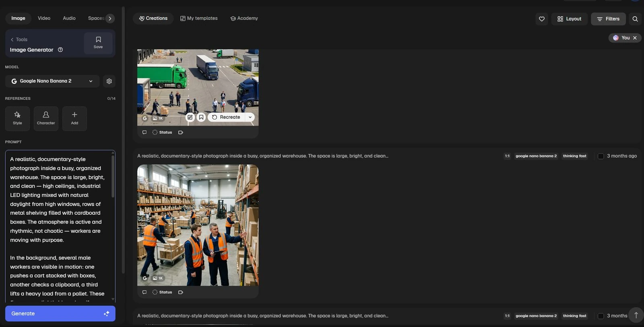644x327 pixels.
Task: Open the search magnifier icon
Action: 635,19
